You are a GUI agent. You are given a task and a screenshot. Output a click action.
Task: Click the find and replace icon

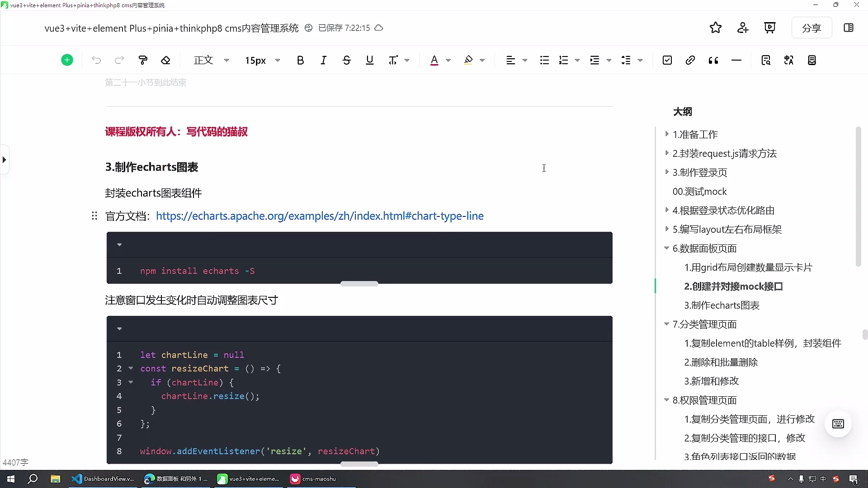[x=766, y=60]
